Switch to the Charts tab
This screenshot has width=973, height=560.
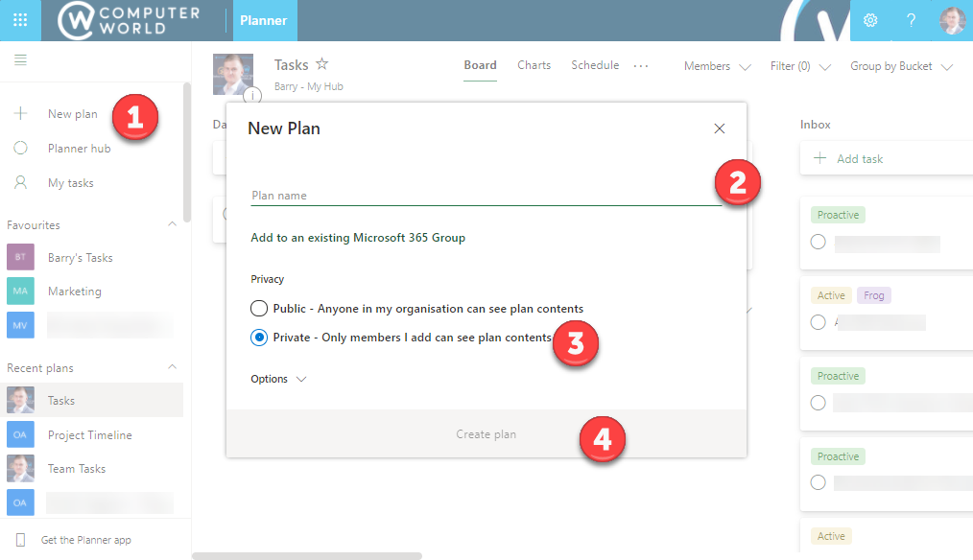tap(534, 65)
